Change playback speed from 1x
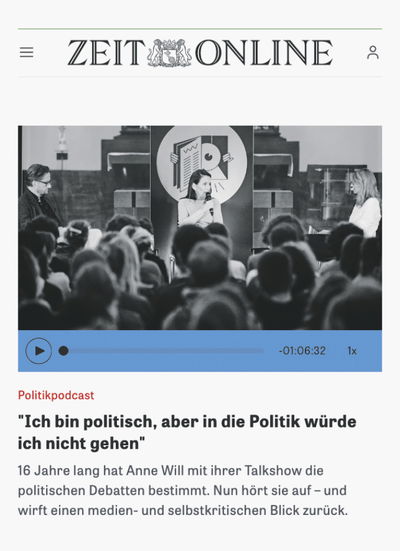 tap(352, 351)
